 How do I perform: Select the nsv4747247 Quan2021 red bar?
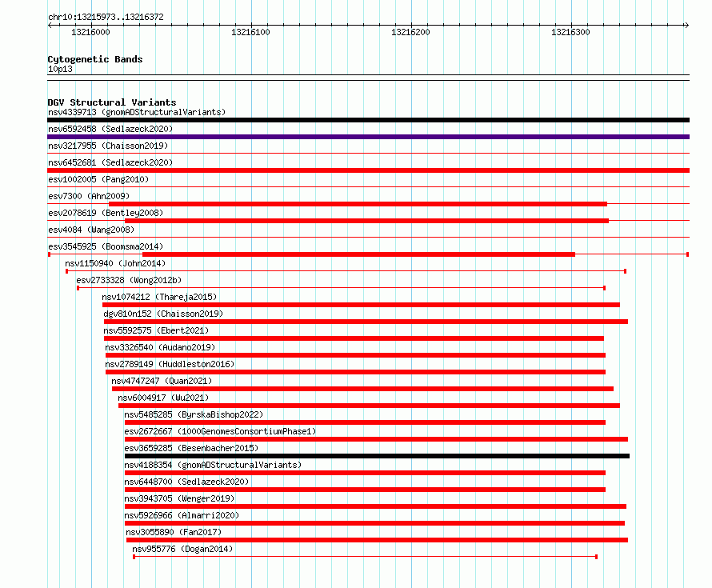pyautogui.click(x=363, y=389)
